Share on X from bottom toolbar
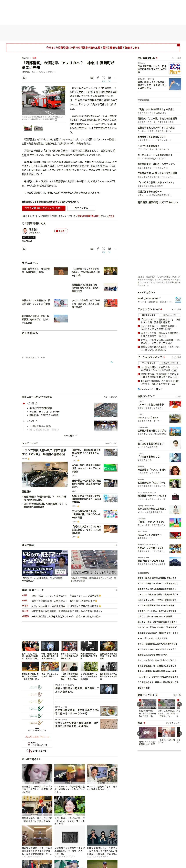This screenshot has height=868, width=186. click(104, 249)
